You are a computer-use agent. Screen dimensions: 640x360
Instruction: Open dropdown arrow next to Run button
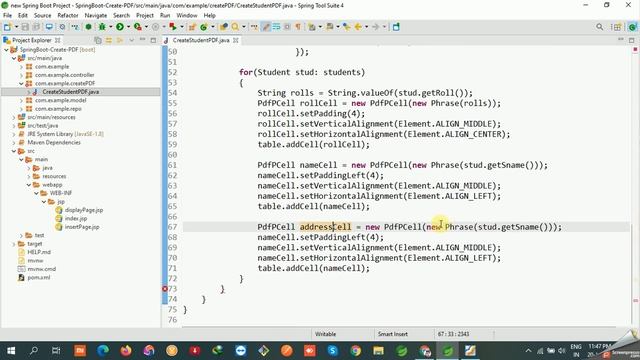tap(128, 27)
